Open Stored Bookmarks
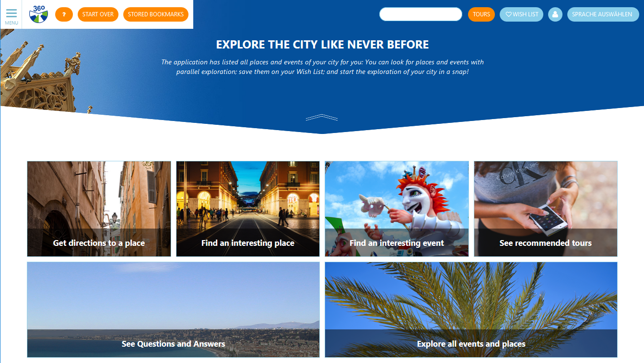 [x=156, y=14]
